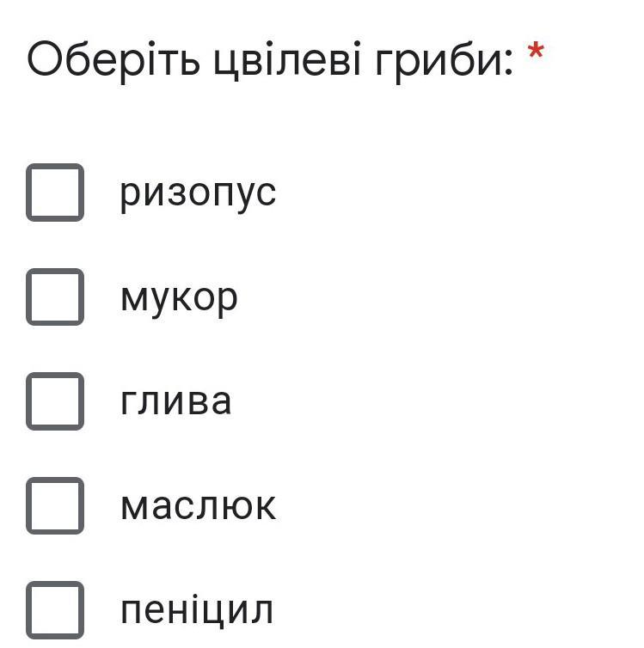Enable the глива checkbox
644x648 pixels.
[55, 401]
